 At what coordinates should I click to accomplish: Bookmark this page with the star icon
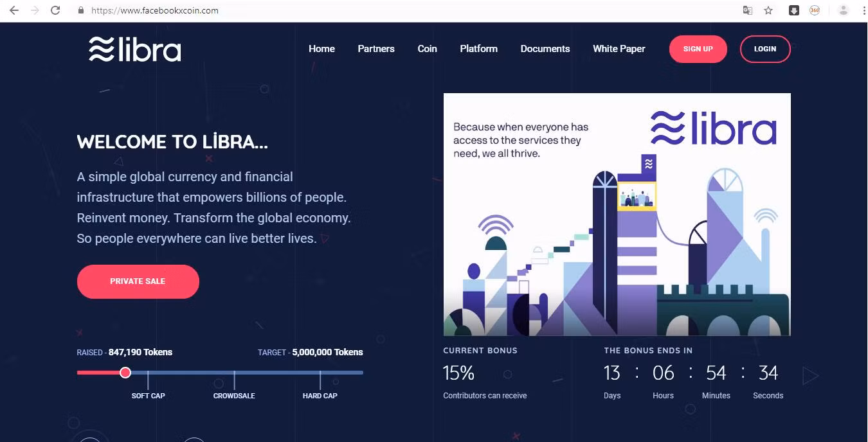pyautogui.click(x=768, y=10)
